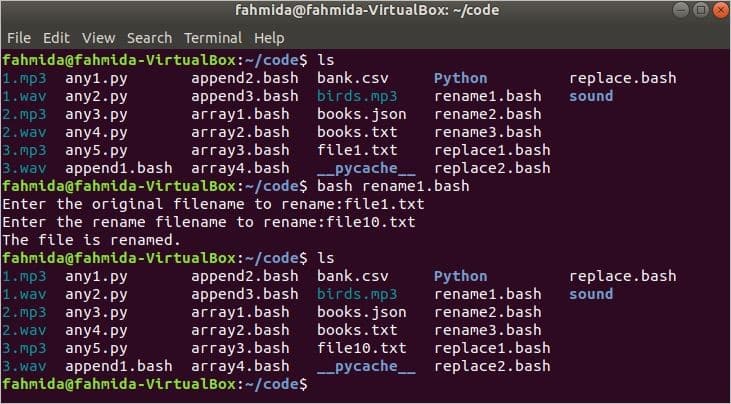Click rename3.bash in the first ls listing
The image size is (731, 404).
(x=488, y=132)
